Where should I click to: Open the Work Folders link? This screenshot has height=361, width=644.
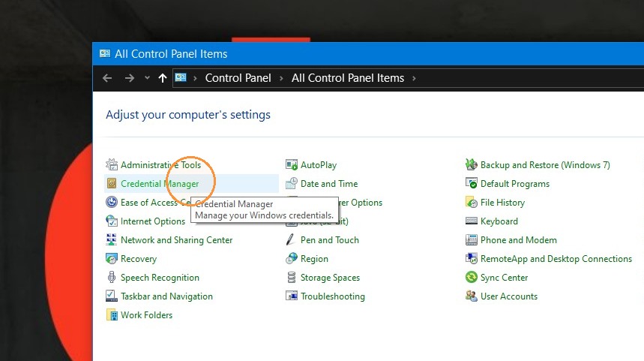point(147,315)
